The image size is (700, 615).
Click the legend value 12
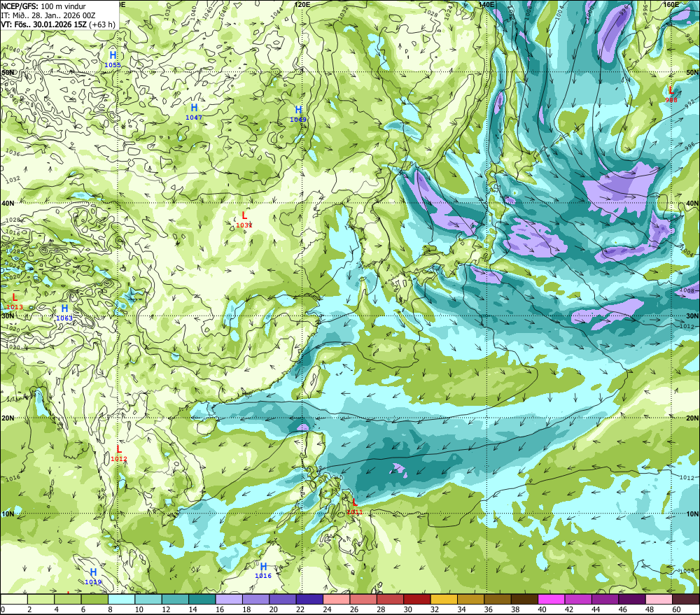point(166,609)
